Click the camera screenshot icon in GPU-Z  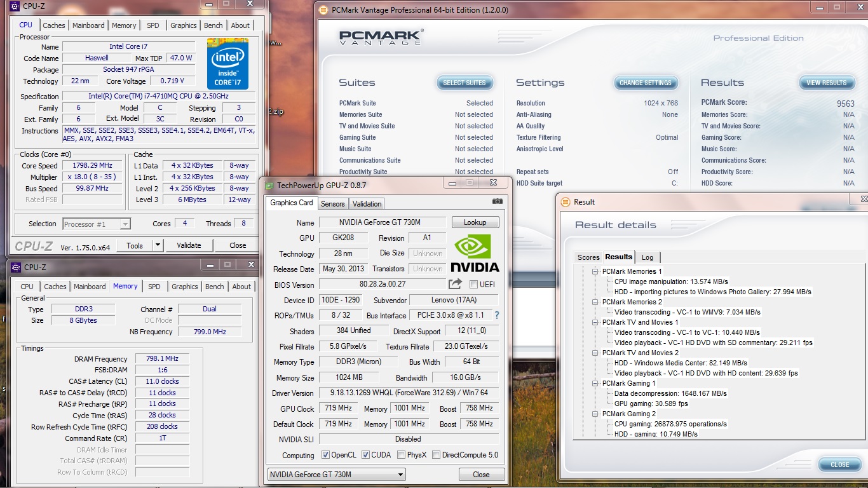[497, 201]
